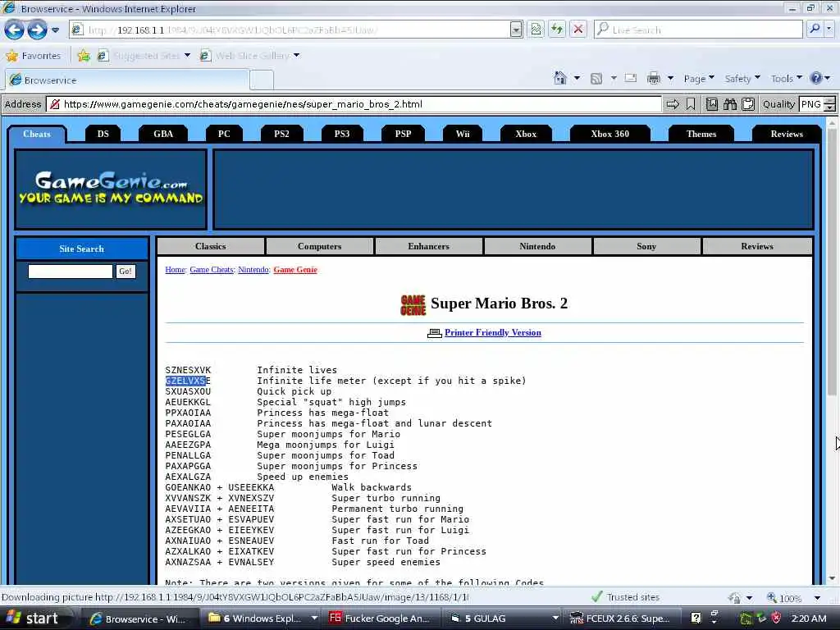This screenshot has height=630, width=840.
Task: Open the Web Slice Gallery dropdown
Action: [x=296, y=55]
